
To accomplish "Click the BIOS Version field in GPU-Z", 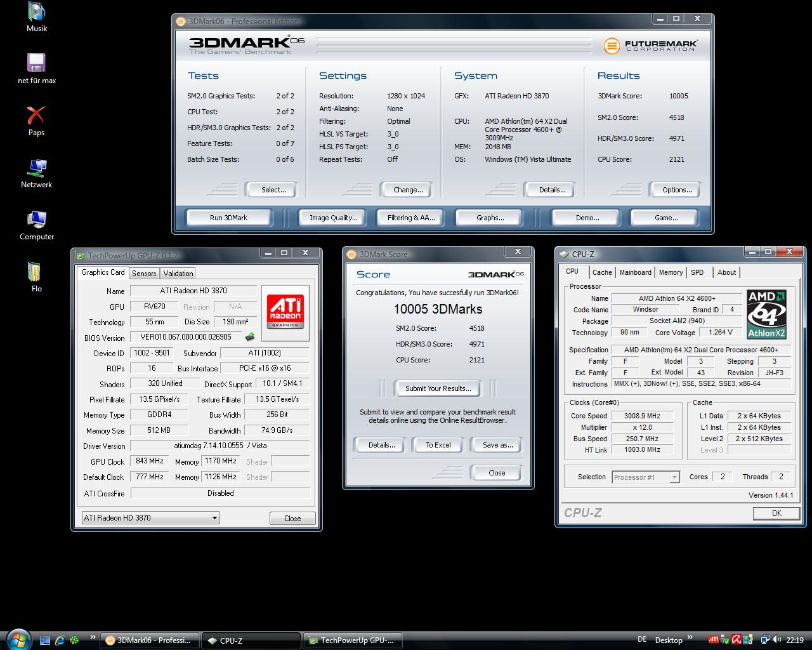I will pos(187,337).
